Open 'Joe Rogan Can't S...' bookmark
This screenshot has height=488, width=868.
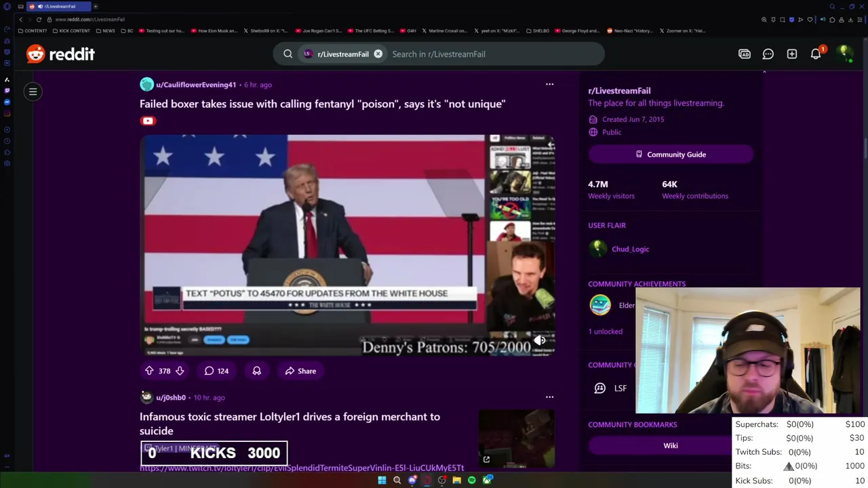[318, 30]
